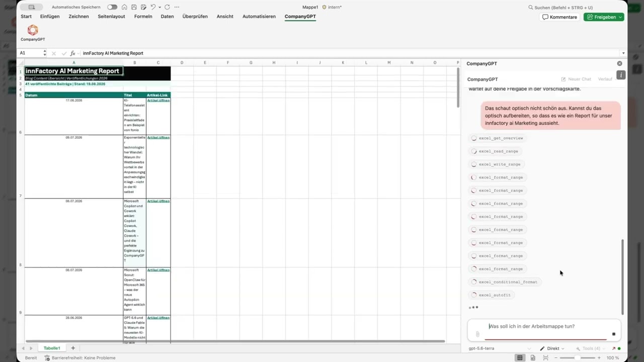This screenshot has width=644, height=362.
Task: Switch to the Überprüfen tab
Action: pos(195,17)
